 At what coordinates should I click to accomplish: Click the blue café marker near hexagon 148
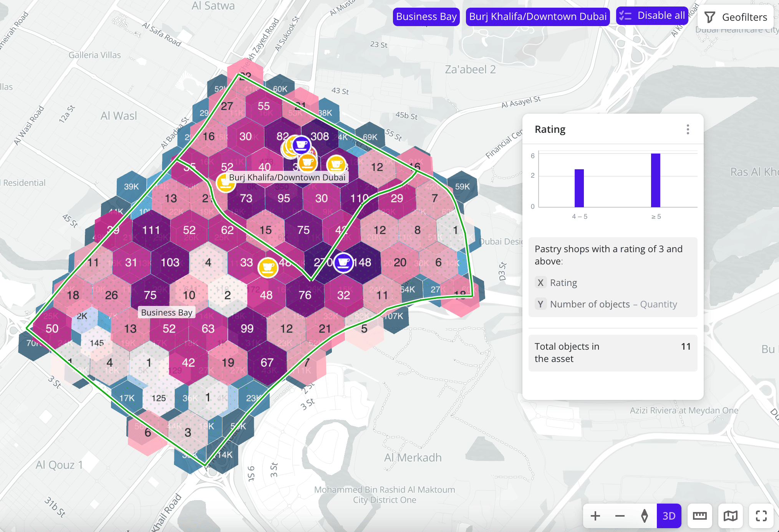[x=343, y=263]
